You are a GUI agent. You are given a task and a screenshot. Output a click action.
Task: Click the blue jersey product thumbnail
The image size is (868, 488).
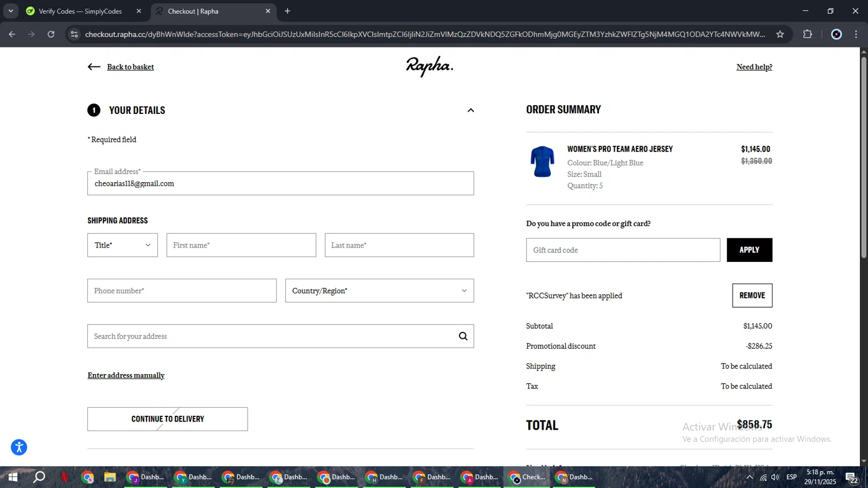(542, 161)
